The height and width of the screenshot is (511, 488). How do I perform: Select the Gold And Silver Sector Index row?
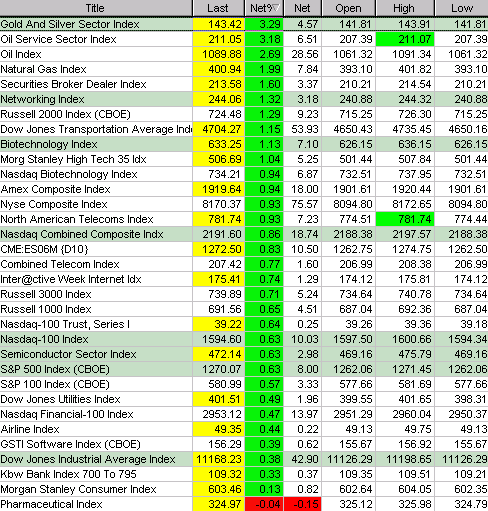coord(244,24)
